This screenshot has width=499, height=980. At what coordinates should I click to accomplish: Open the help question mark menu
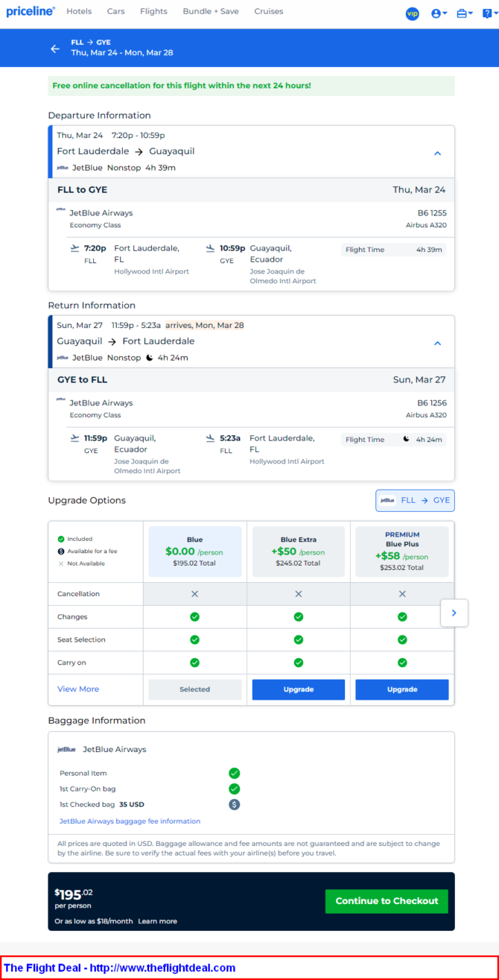point(488,13)
